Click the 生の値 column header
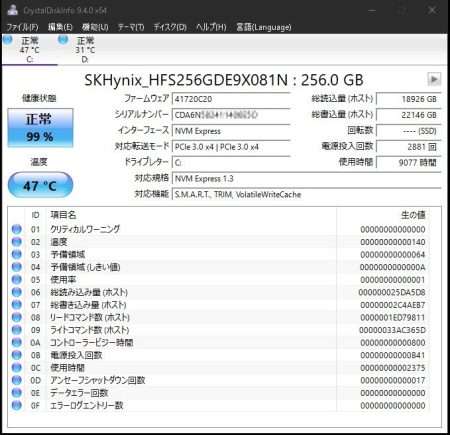450x435 pixels. 413,215
